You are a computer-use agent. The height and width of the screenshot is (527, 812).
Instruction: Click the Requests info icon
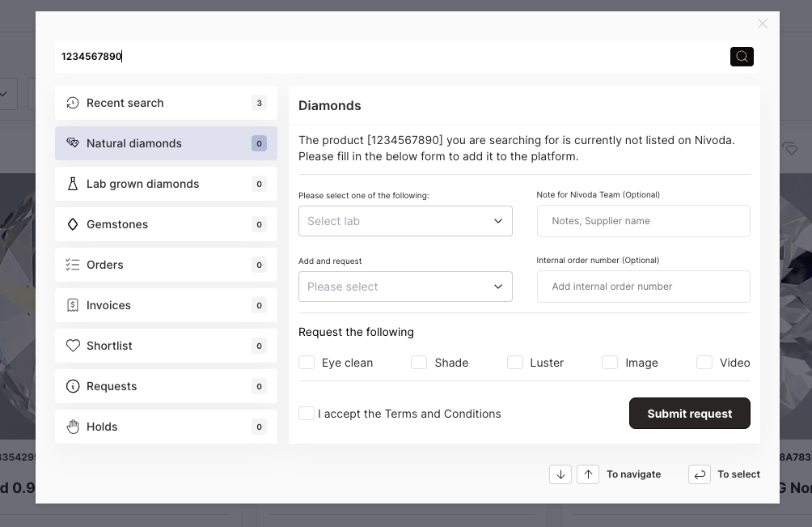[73, 386]
